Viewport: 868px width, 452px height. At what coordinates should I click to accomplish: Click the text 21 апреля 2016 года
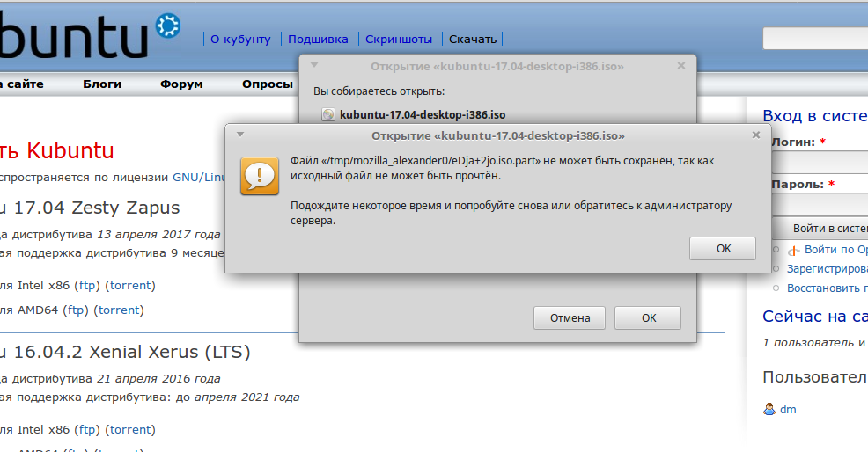158,379
